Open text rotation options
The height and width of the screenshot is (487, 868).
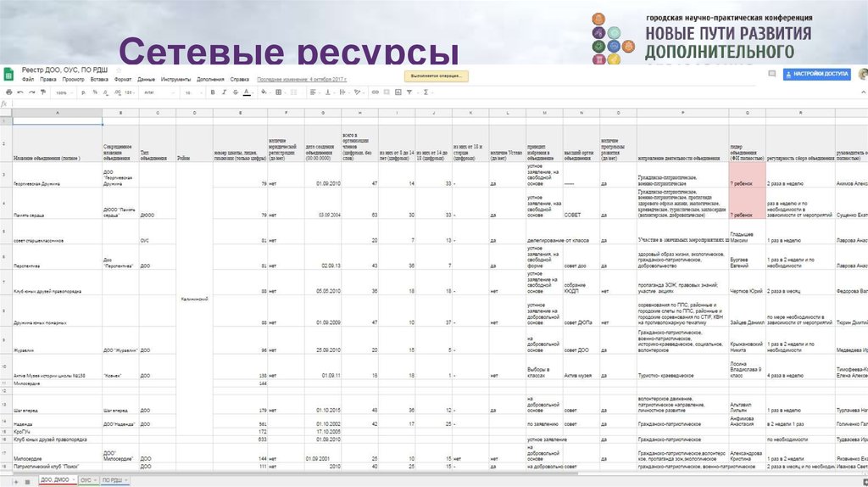359,92
